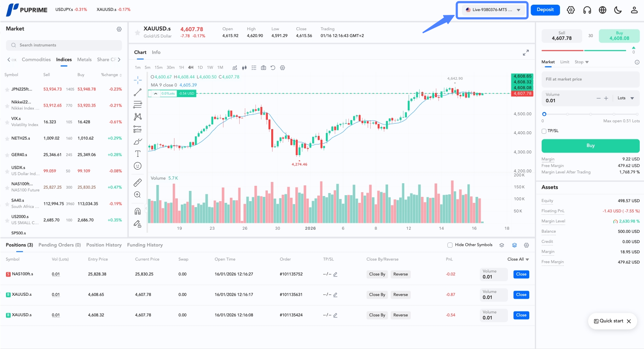Favorite XAUUSD.s using the star

[137, 32]
